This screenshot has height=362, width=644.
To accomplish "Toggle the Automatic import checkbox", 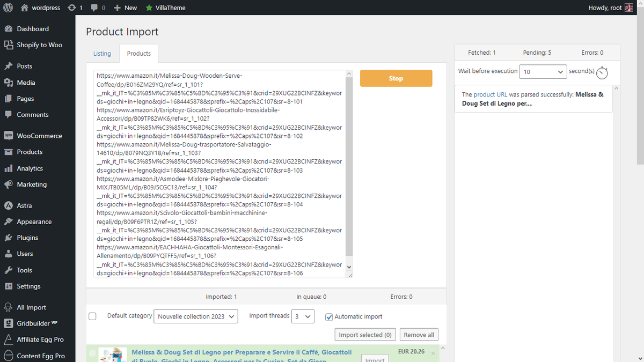I will [330, 317].
